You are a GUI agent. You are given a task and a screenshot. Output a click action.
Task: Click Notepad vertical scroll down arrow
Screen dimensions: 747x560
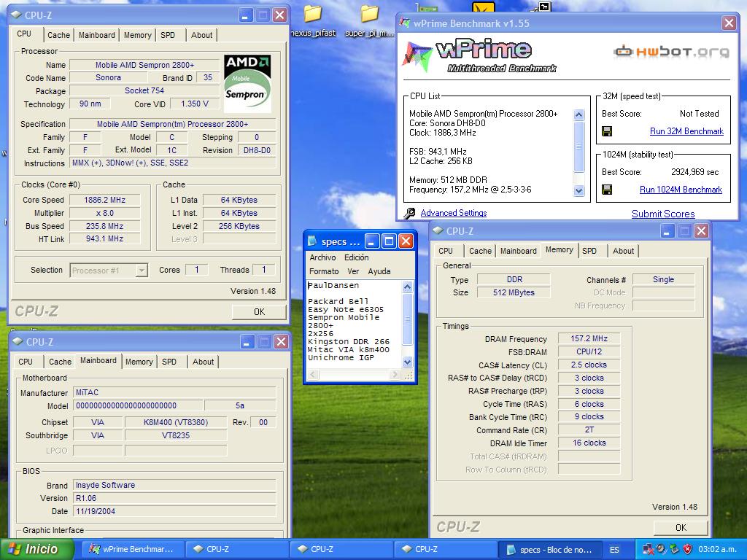coord(407,362)
